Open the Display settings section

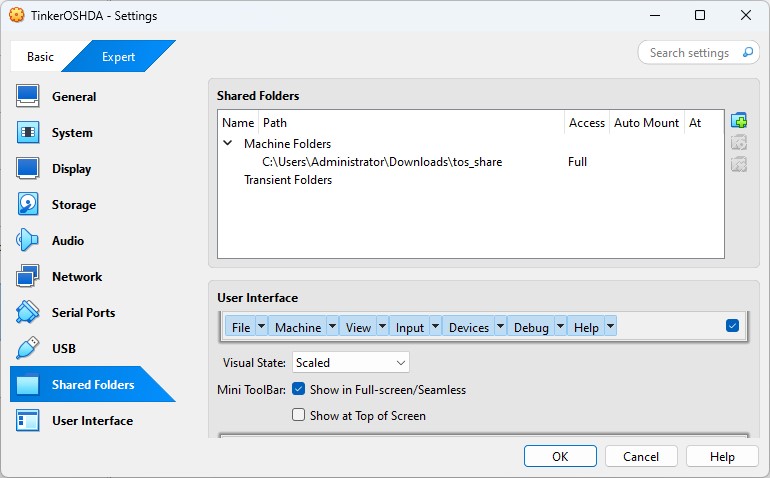click(92, 169)
